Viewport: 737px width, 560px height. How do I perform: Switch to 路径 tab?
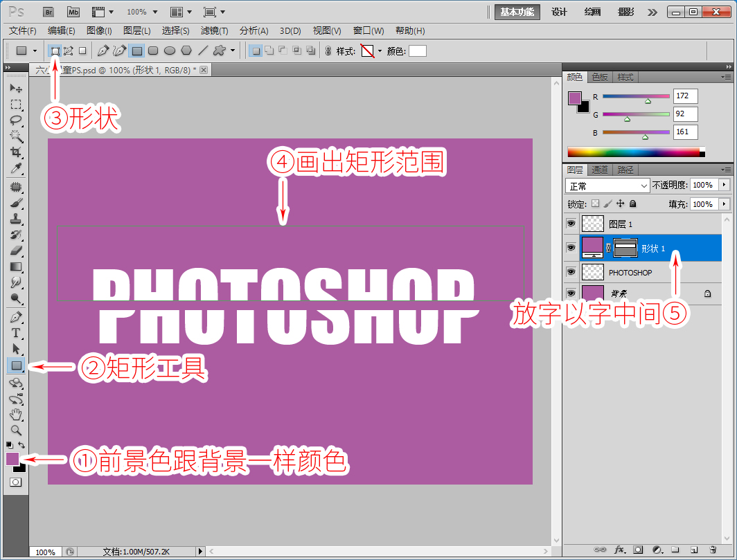(x=625, y=170)
